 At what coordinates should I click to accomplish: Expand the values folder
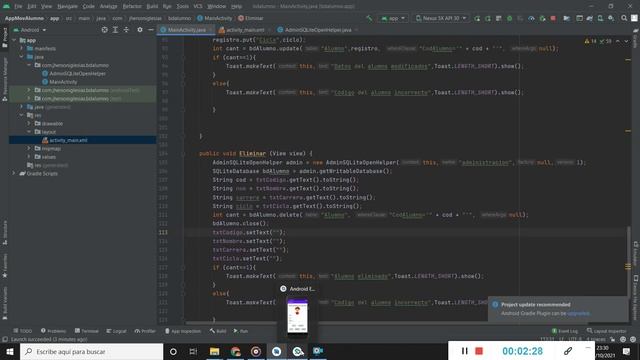(x=29, y=157)
